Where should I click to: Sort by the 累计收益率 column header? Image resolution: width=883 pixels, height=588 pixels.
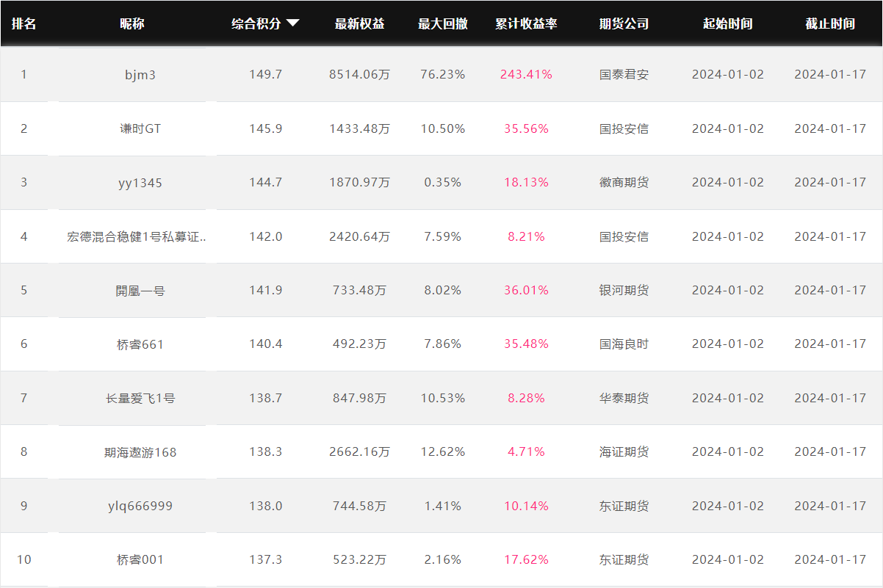coord(526,23)
